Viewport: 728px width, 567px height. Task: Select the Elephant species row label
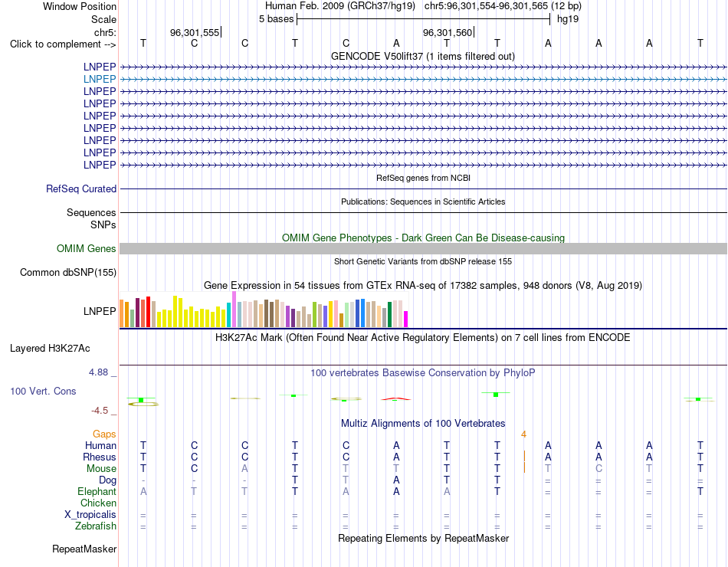coord(97,491)
